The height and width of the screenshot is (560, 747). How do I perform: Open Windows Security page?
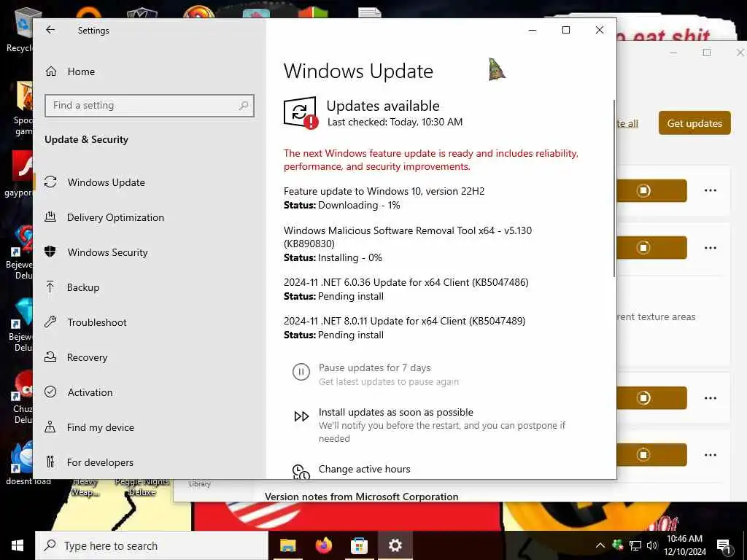pyautogui.click(x=108, y=252)
